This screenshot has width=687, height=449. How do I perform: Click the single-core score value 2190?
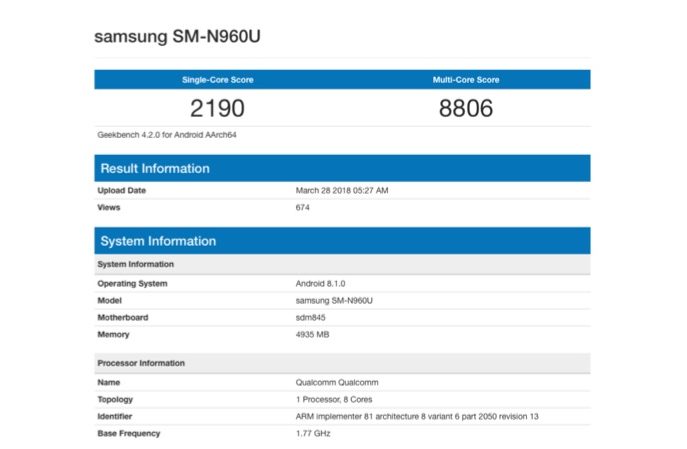coord(217,108)
